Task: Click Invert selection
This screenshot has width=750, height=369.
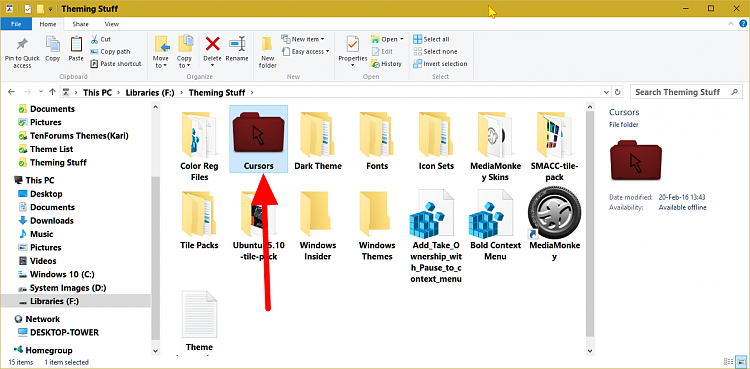Action: pyautogui.click(x=440, y=64)
